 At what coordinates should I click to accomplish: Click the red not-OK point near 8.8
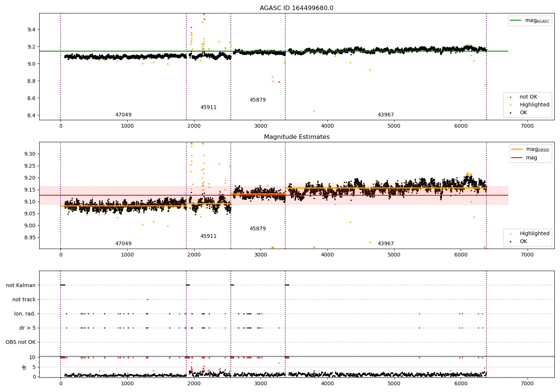pyautogui.click(x=279, y=82)
